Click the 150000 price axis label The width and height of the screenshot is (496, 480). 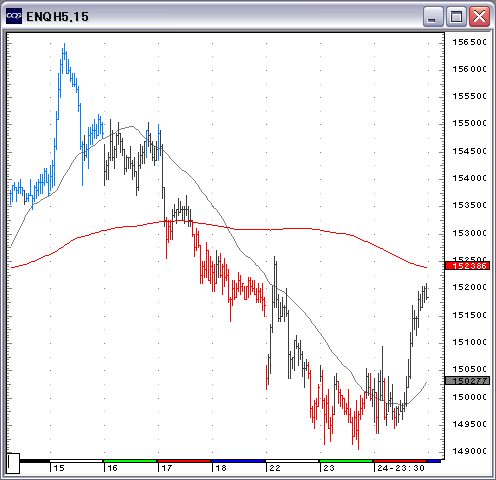[x=469, y=397]
